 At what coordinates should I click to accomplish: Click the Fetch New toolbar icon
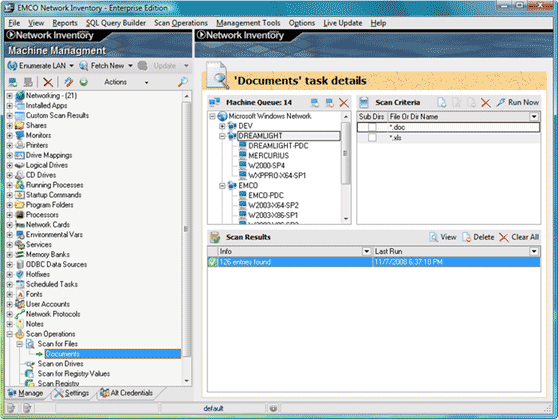point(83,66)
